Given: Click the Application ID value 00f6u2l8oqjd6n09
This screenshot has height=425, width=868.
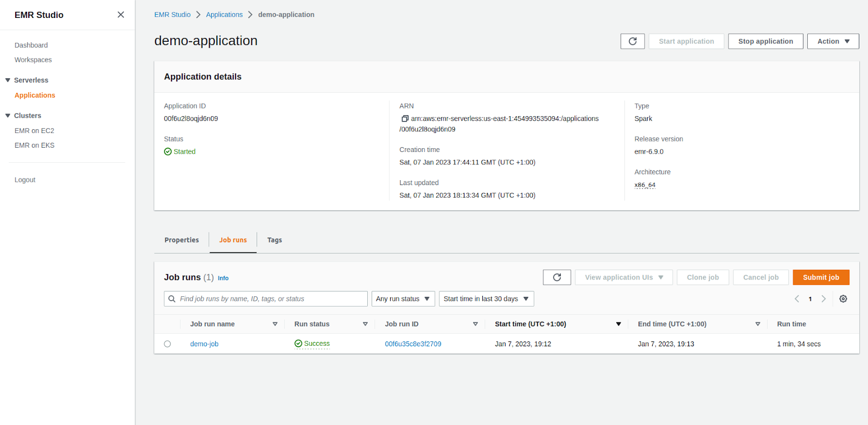Looking at the screenshot, I should point(191,119).
